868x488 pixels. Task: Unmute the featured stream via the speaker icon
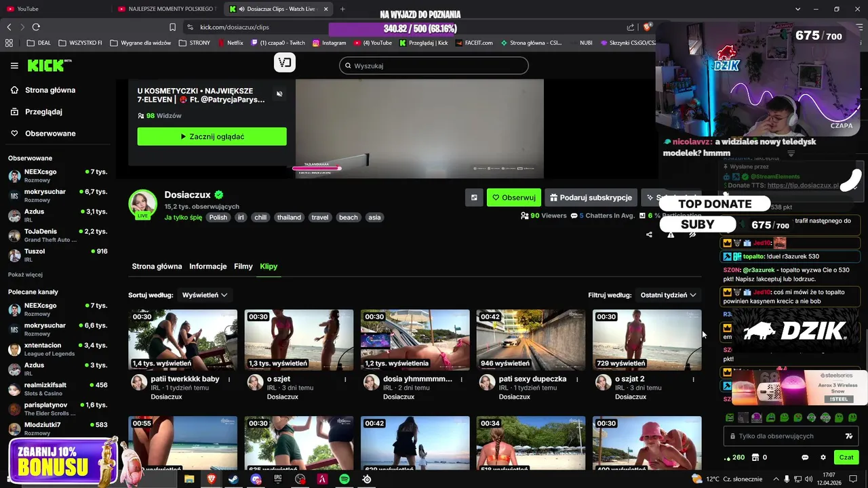point(279,94)
